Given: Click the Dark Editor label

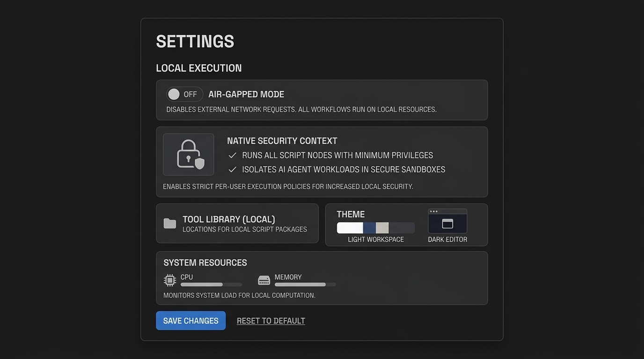Looking at the screenshot, I should (447, 239).
